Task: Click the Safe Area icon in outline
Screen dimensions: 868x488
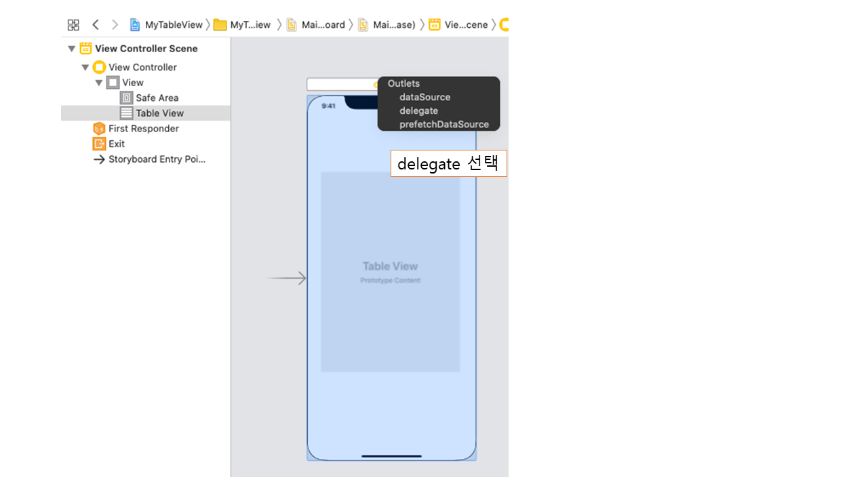Action: 126,98
